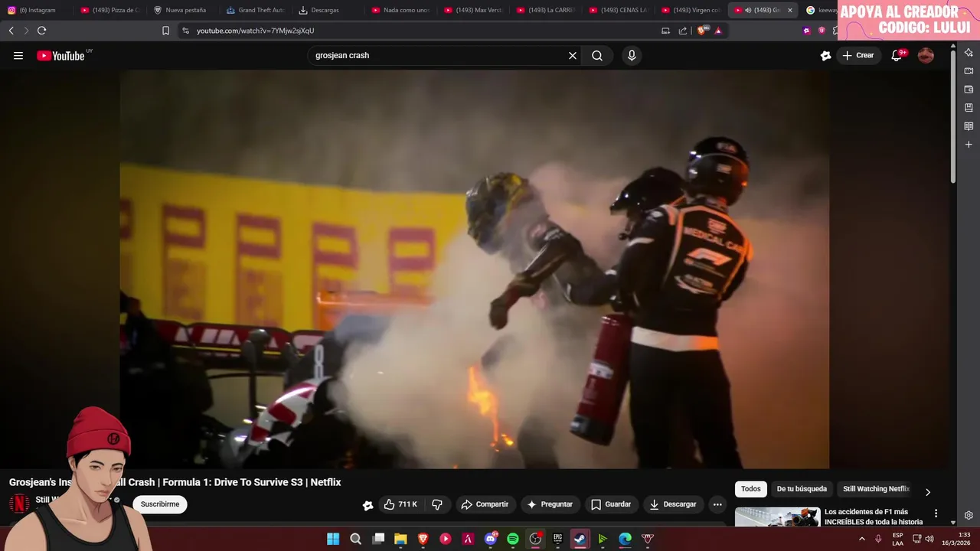980x551 pixels.
Task: Click the youtube.com address bar URL
Action: click(255, 31)
